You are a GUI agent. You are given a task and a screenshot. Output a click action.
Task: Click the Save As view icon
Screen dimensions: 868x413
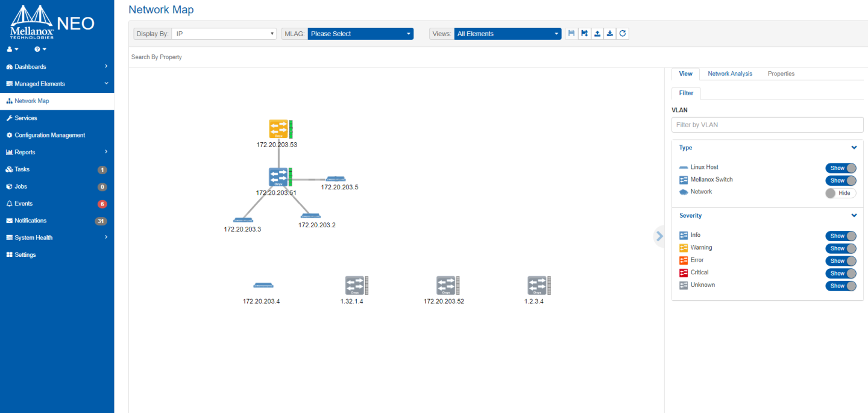[x=584, y=34]
